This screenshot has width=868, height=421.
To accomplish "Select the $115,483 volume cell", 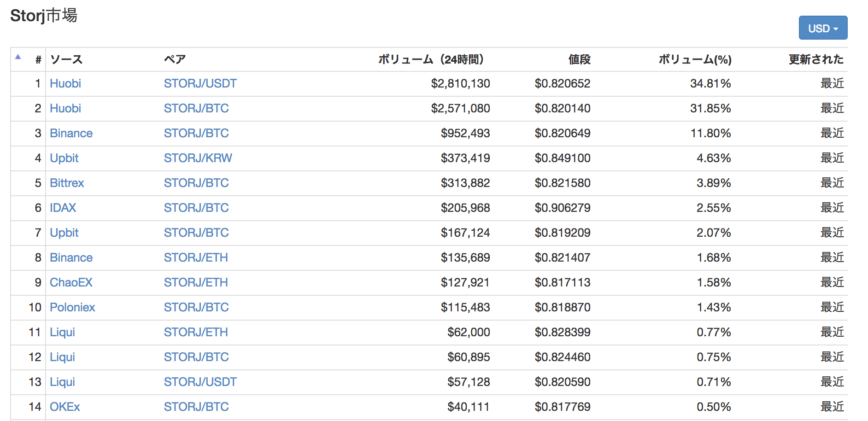I will click(465, 307).
